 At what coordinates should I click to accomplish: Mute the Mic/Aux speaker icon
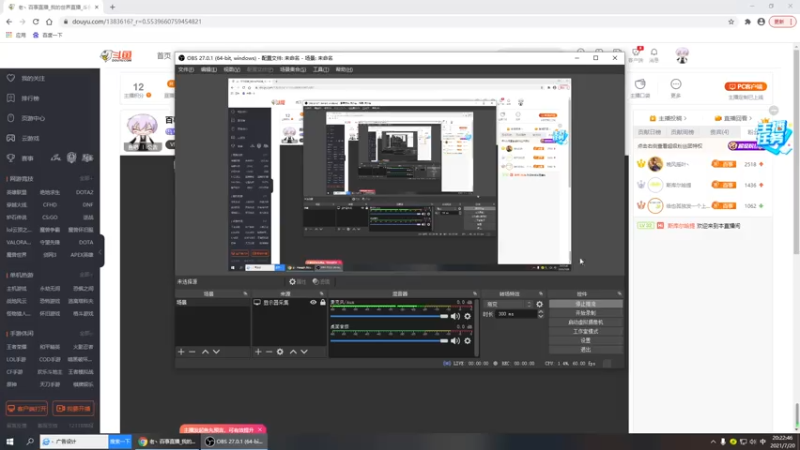(455, 316)
